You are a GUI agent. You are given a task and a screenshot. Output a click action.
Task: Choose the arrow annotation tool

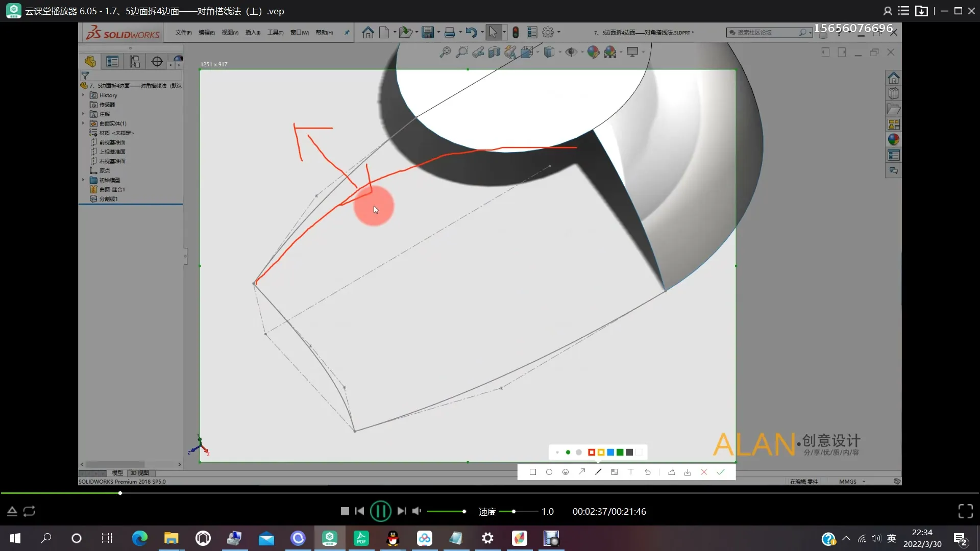pyautogui.click(x=582, y=472)
